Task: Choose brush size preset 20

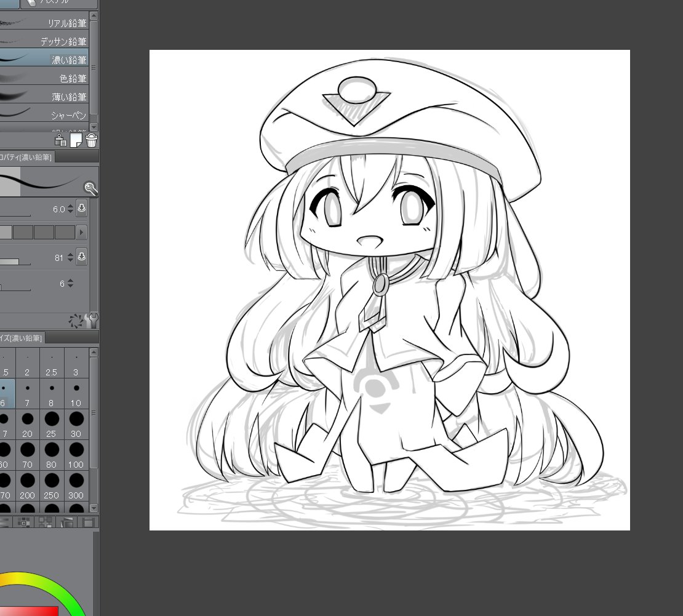Action: 28,425
